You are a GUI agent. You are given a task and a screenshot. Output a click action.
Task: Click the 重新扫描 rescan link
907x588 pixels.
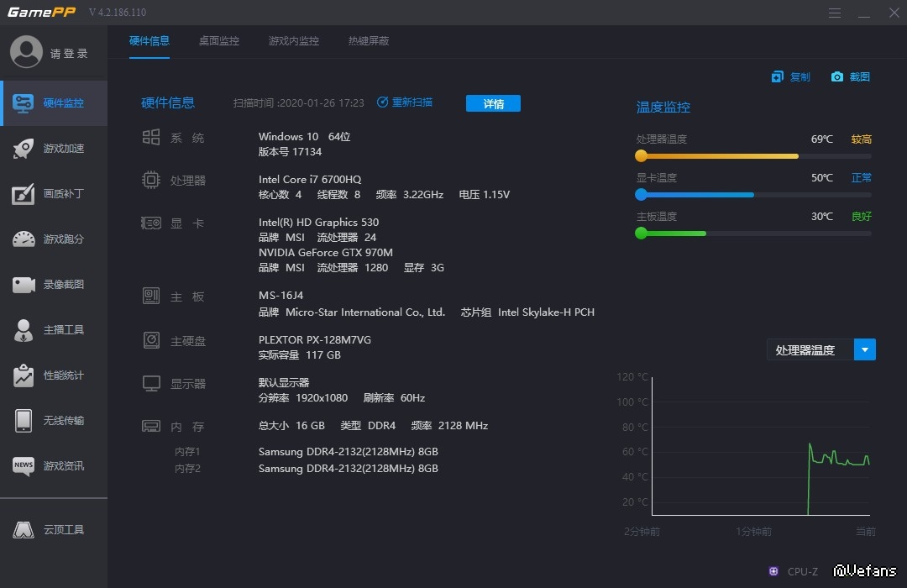coord(405,102)
